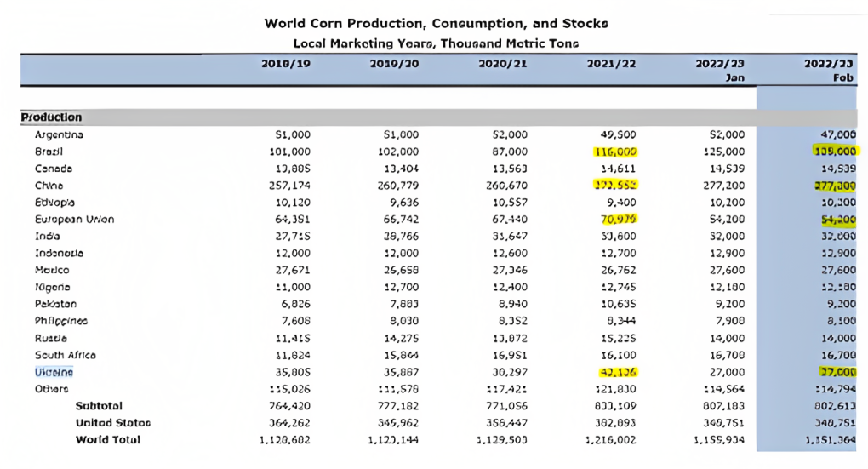Click China's highlighted 2022/23 Feb value
Screen dimensions: 868x469
(836, 186)
